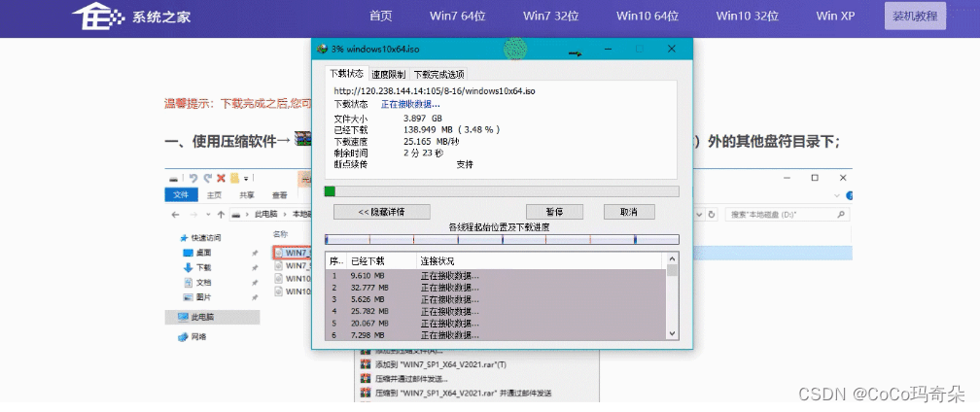Click the red delete X icon
The width and height of the screenshot is (980, 412).
click(221, 178)
